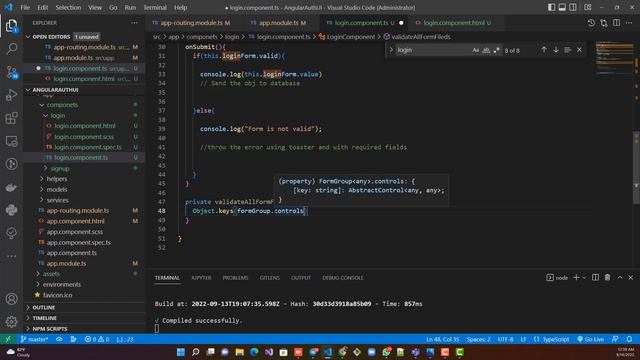This screenshot has width=640, height=360.
Task: Open the Python view icon
Action: [x=11, y=210]
